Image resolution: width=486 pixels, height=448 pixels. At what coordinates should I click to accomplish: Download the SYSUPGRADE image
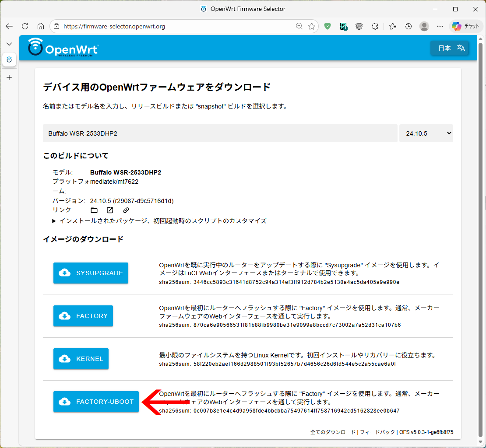pos(91,273)
